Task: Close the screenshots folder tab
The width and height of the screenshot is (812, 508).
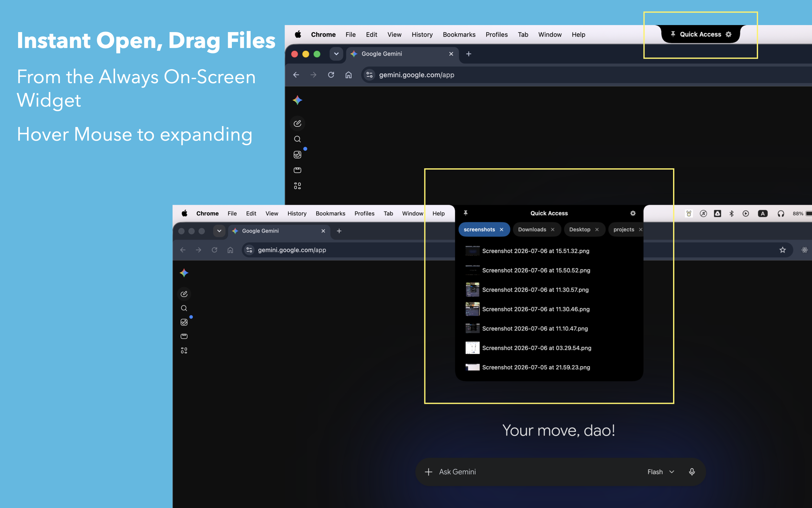Action: (x=501, y=230)
